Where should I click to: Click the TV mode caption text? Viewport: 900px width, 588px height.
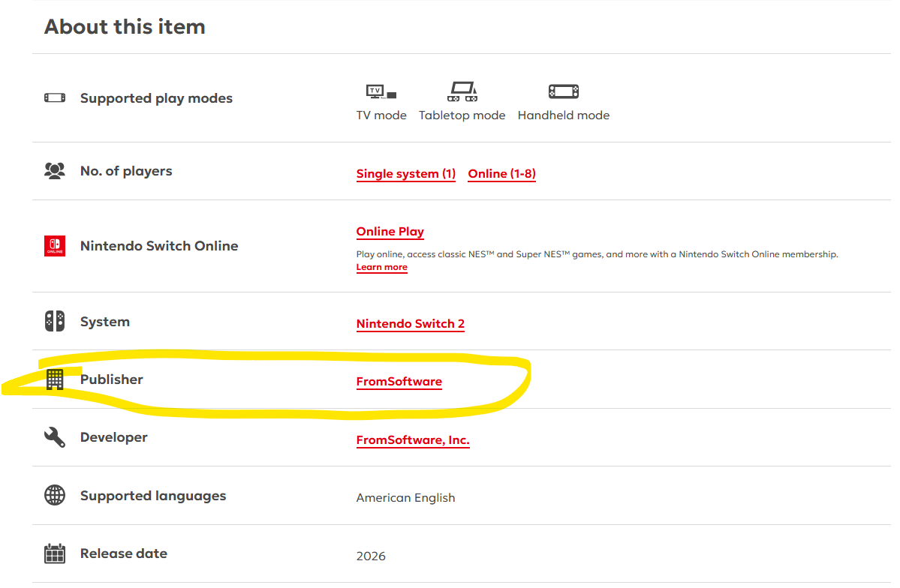[x=381, y=115]
